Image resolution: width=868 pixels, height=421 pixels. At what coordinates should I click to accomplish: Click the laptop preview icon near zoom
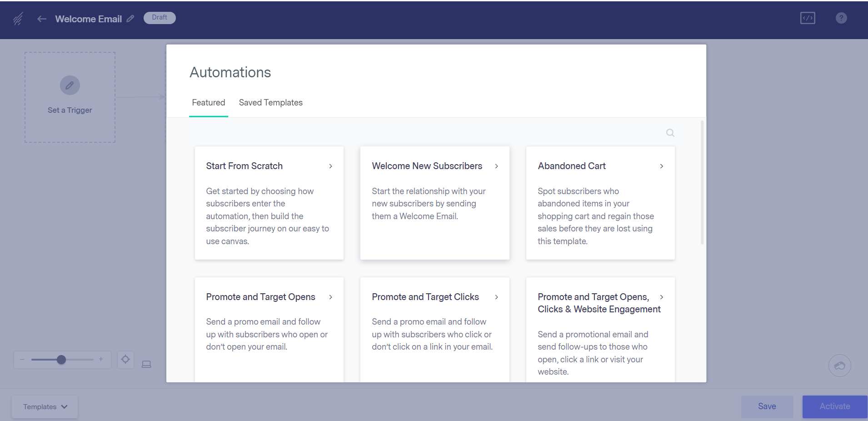point(146,364)
